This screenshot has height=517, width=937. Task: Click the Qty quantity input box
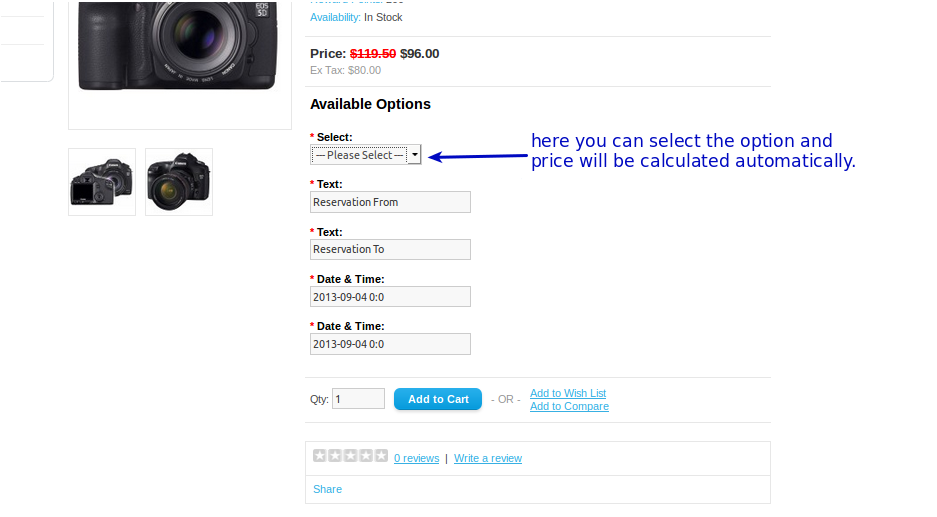tap(358, 399)
